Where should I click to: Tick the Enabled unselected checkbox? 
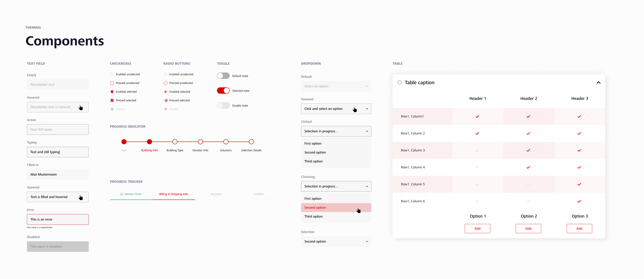pos(112,74)
